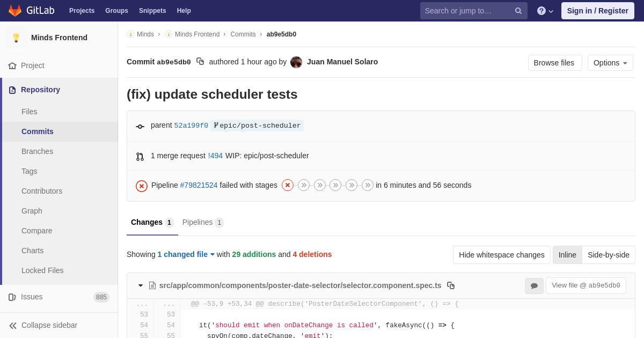Click Juan Manuel Solaro's avatar

(x=296, y=62)
